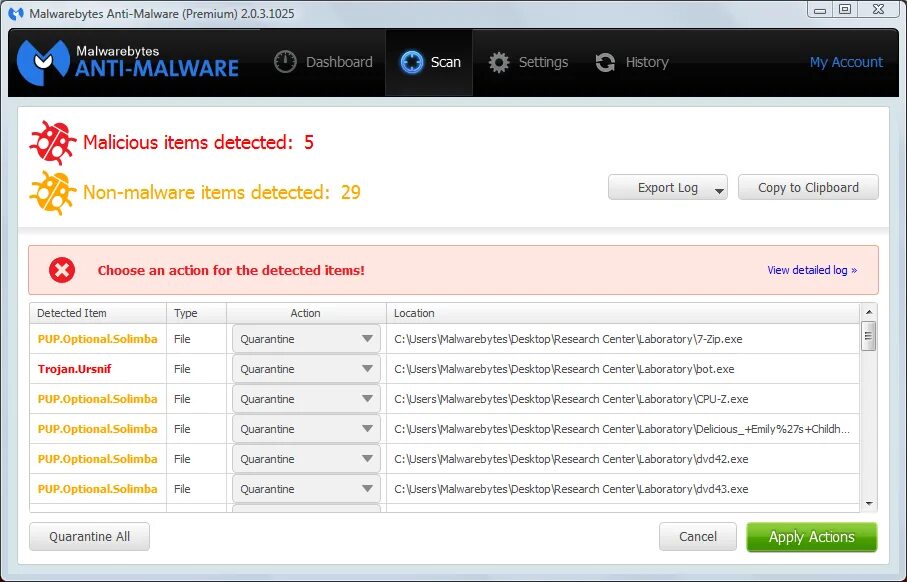Click the CPU-Z.exe location path

tap(571, 399)
